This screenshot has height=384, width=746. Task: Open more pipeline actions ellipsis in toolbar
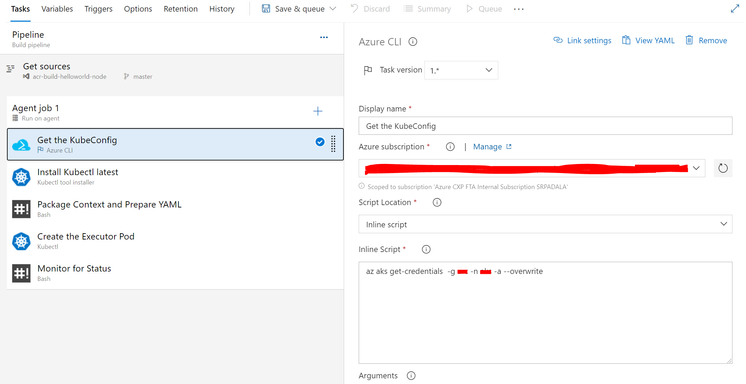click(x=519, y=9)
